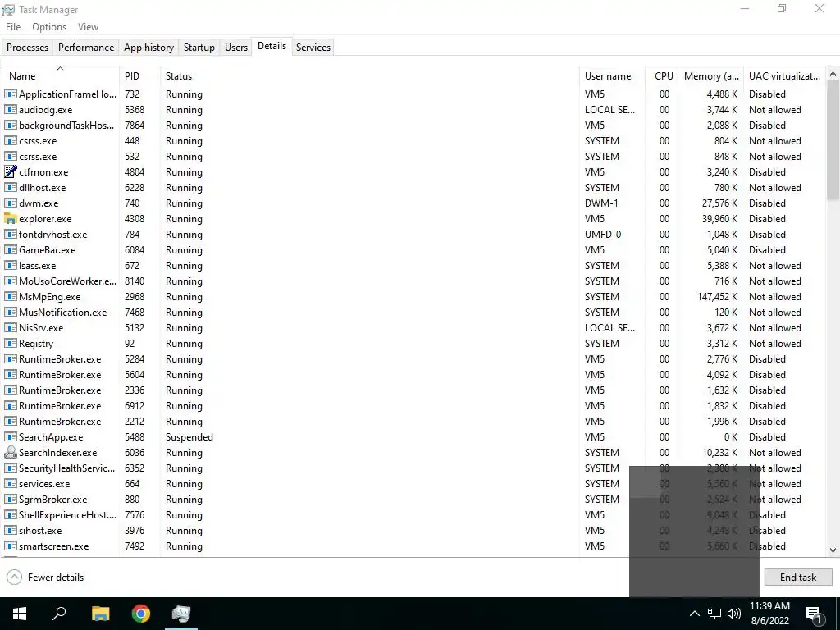The image size is (840, 630).
Task: Click the network tray icon
Action: [714, 614]
